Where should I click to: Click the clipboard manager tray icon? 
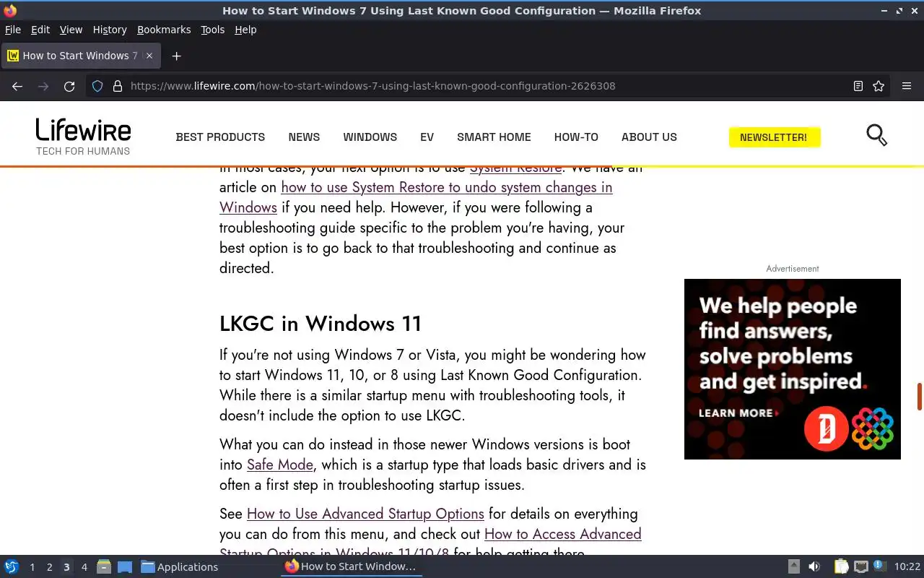(841, 566)
